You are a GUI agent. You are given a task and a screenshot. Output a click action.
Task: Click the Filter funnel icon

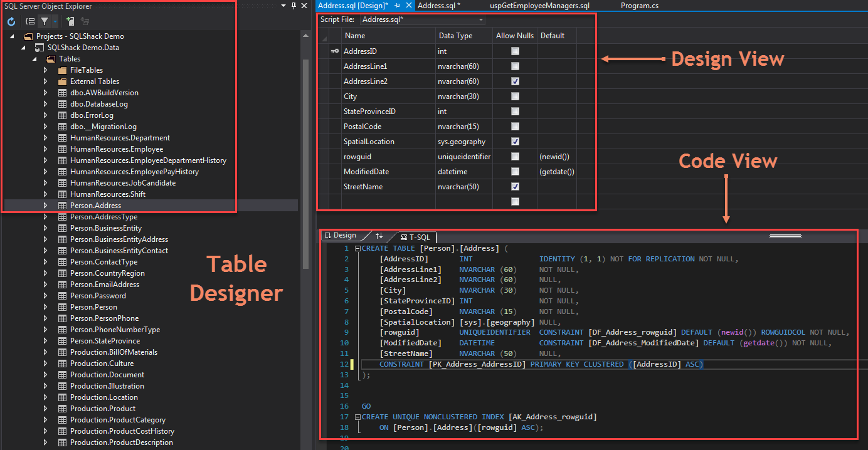point(45,21)
